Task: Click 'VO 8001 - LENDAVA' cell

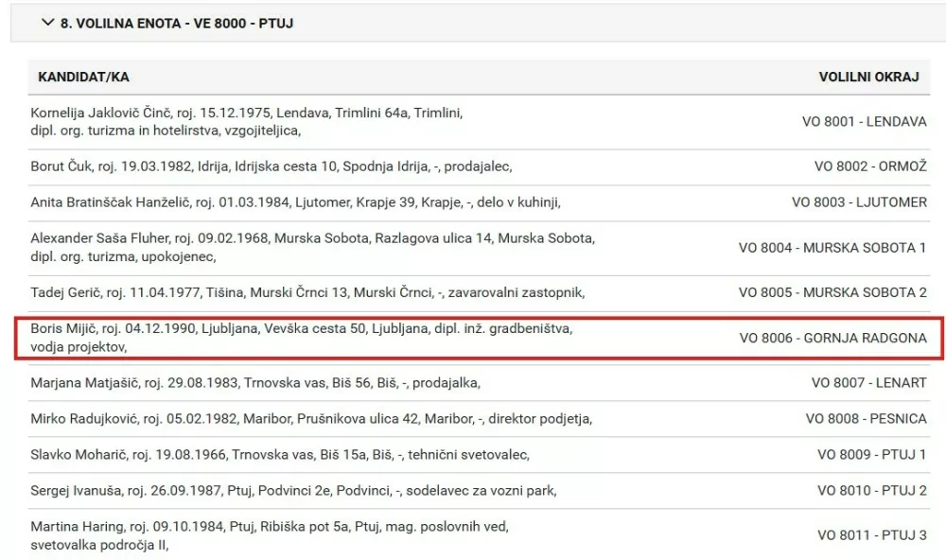Action: click(x=864, y=122)
